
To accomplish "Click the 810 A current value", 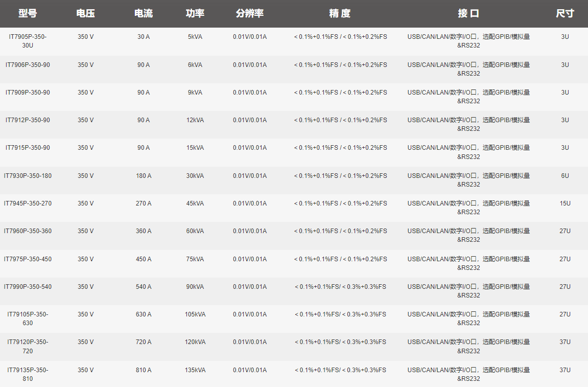I will [x=144, y=370].
